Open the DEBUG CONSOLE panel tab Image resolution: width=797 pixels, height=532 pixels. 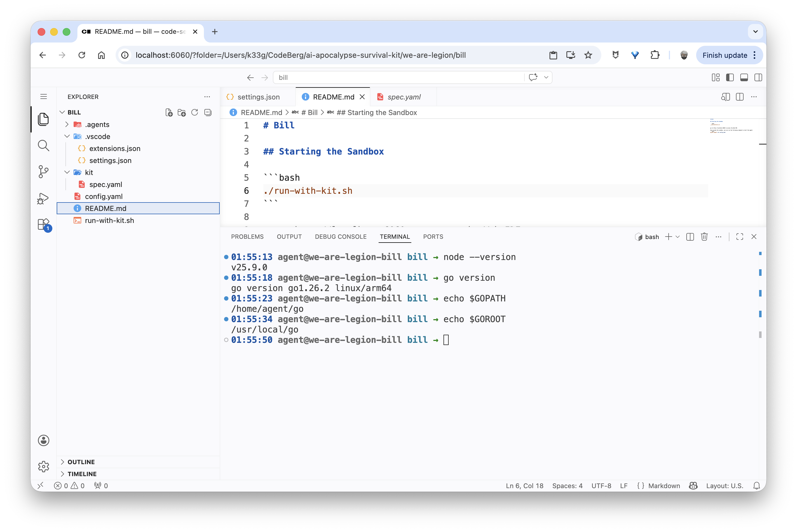(x=341, y=237)
